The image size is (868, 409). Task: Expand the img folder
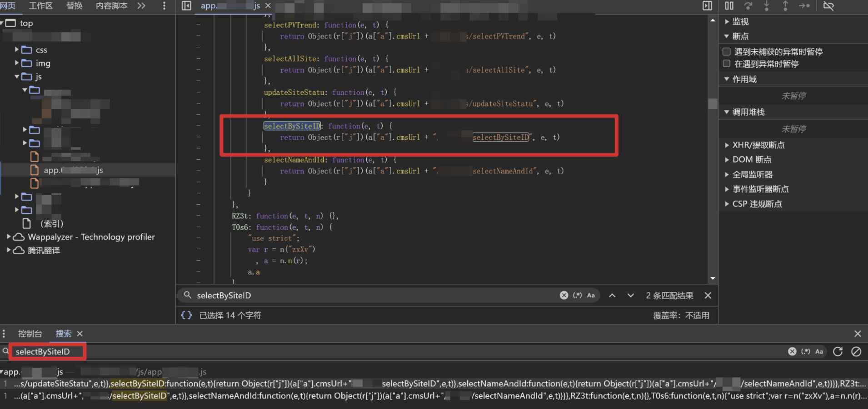click(17, 63)
